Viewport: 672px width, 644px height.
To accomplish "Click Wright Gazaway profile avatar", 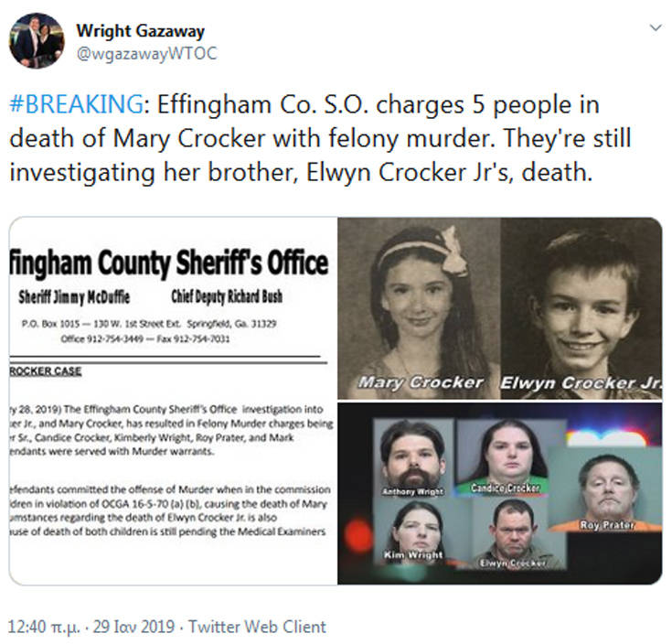I will pos(37,41).
